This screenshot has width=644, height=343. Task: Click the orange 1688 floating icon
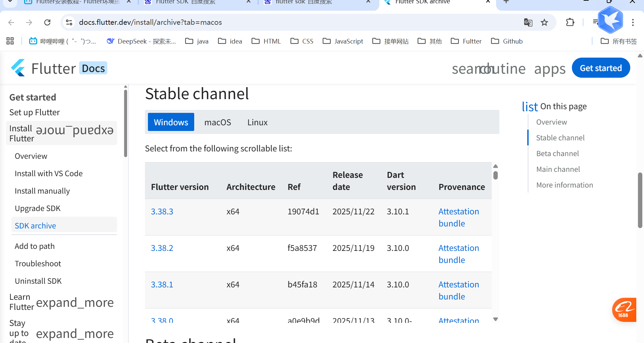point(624,310)
